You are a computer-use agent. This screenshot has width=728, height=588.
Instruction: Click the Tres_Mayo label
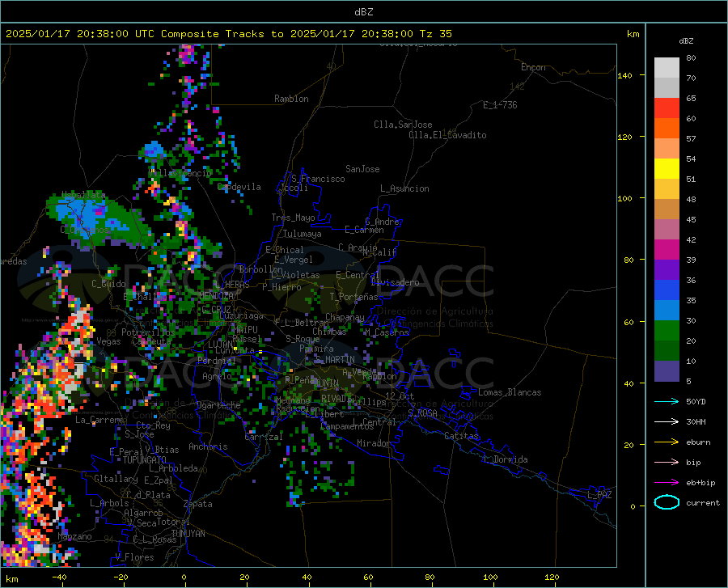point(293,218)
